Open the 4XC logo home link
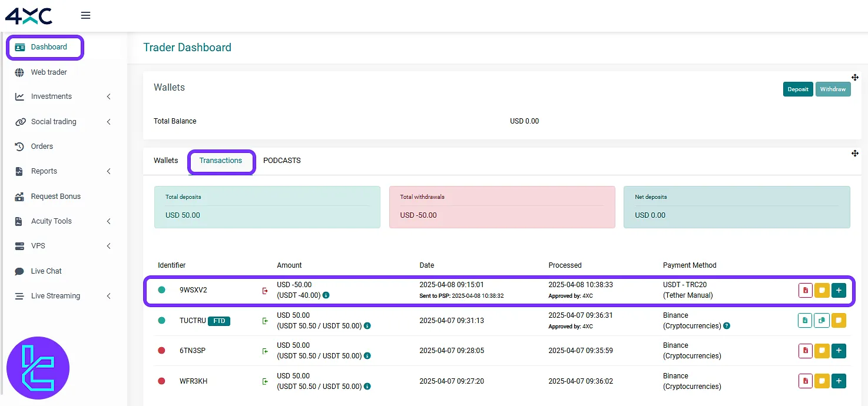This screenshot has height=406, width=868. pyautogui.click(x=29, y=15)
